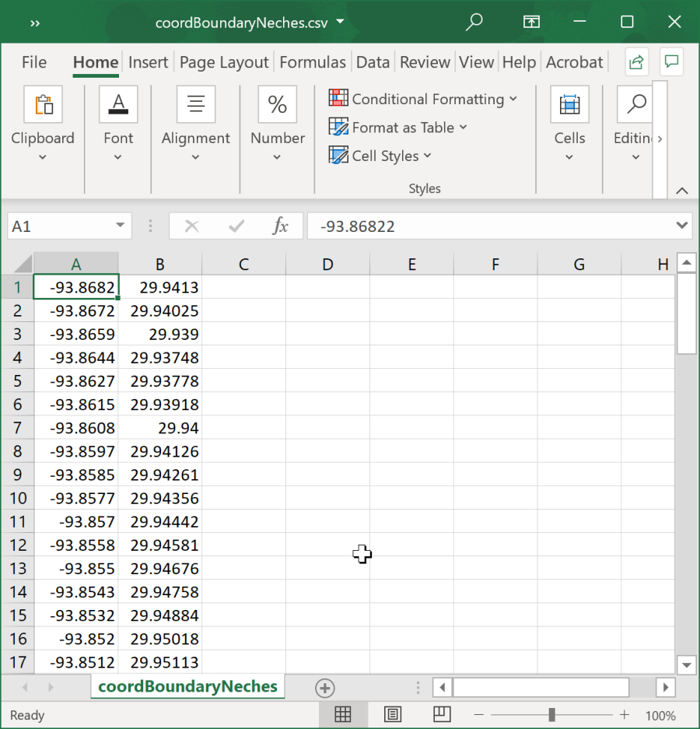Click the Font letter A icon
This screenshot has height=729, width=700.
(x=118, y=104)
